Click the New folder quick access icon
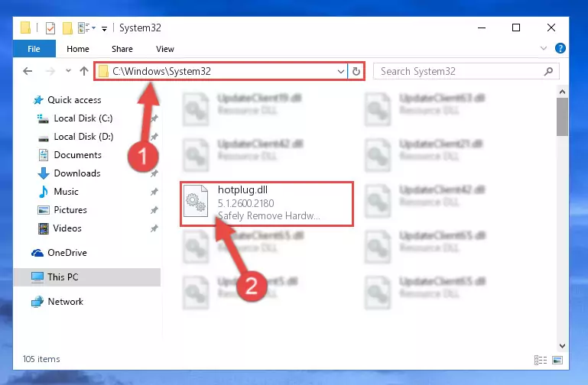This screenshot has width=588, height=385. [67, 27]
